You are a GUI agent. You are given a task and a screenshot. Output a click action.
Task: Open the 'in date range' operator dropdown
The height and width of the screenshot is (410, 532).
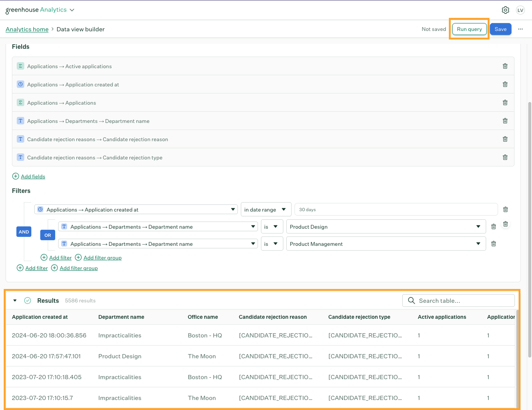pyautogui.click(x=266, y=209)
